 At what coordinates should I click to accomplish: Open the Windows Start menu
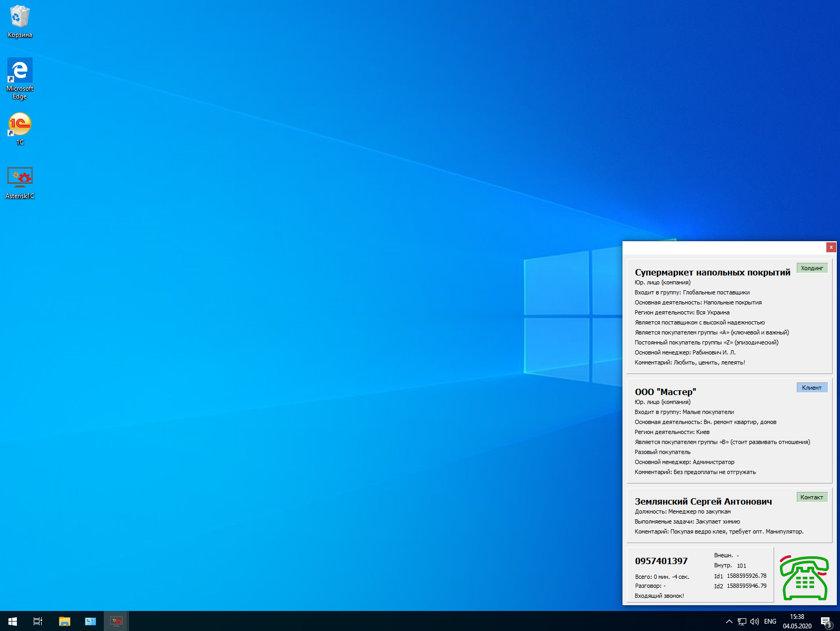(13, 622)
